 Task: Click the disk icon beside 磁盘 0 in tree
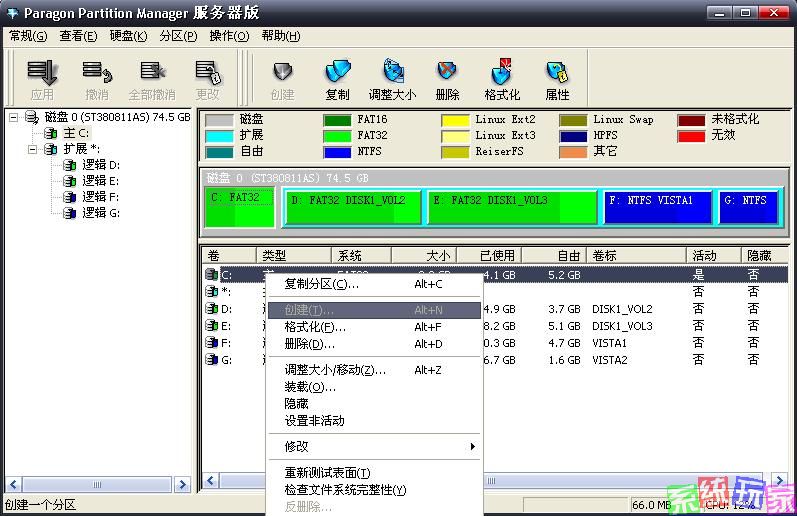pos(32,117)
